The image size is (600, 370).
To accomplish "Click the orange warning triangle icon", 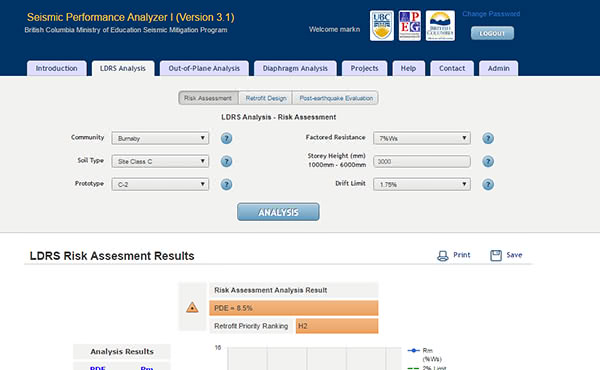I will (192, 307).
